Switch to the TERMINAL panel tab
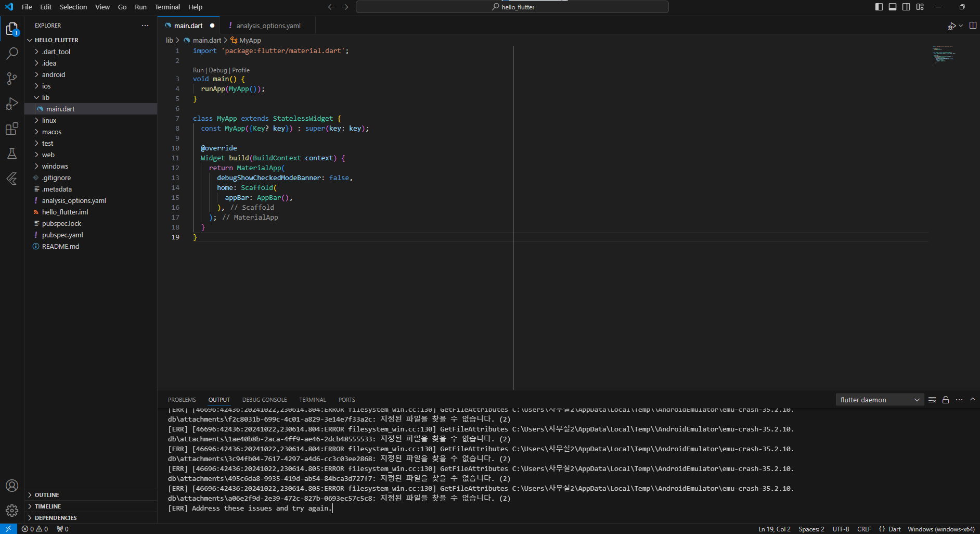 click(x=313, y=400)
